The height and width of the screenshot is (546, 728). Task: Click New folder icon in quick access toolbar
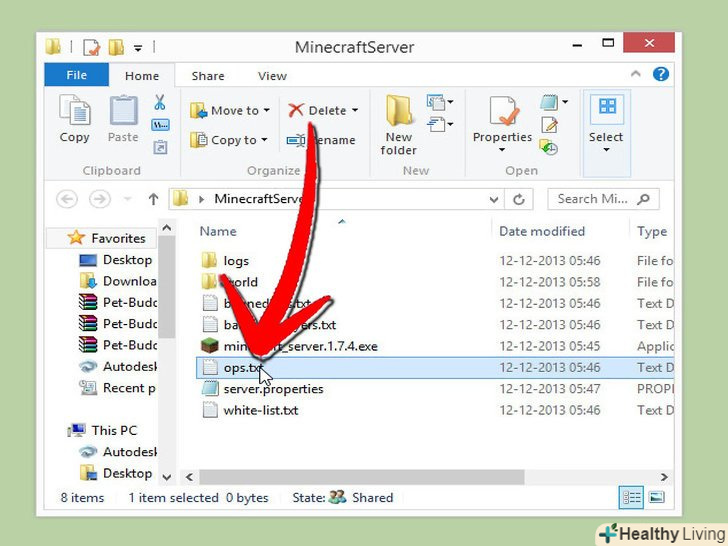click(x=116, y=47)
